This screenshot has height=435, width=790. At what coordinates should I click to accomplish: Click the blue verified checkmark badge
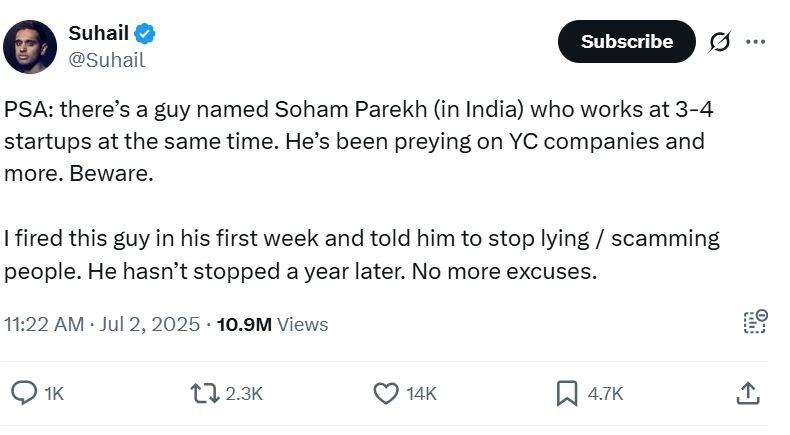pos(145,34)
